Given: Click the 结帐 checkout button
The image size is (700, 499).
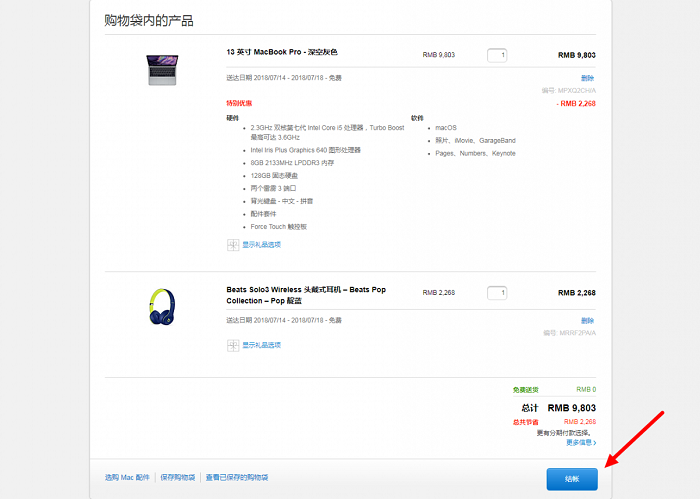Looking at the screenshot, I should click(x=571, y=479).
